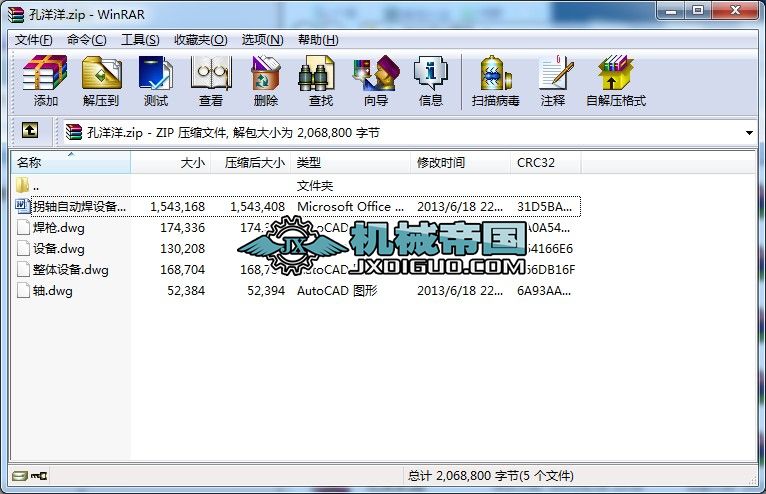
Task: Click the 焊枪.dwg file icon
Action: [x=23, y=227]
